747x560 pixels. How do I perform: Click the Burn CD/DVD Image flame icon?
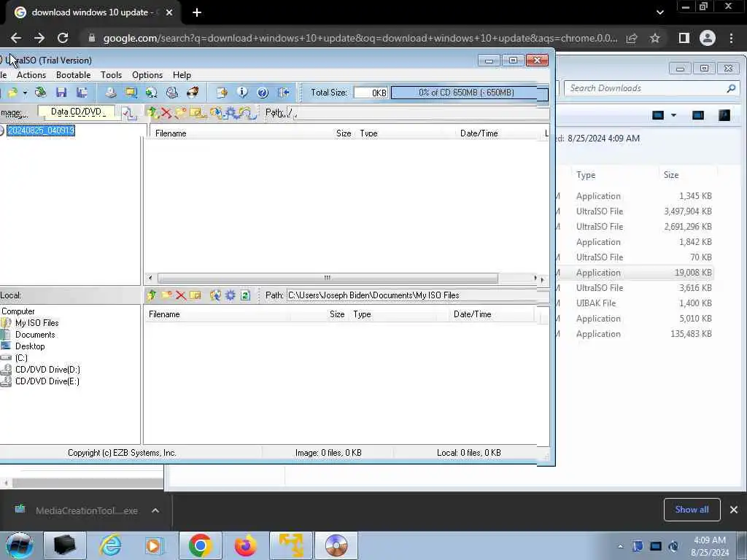pos(193,93)
